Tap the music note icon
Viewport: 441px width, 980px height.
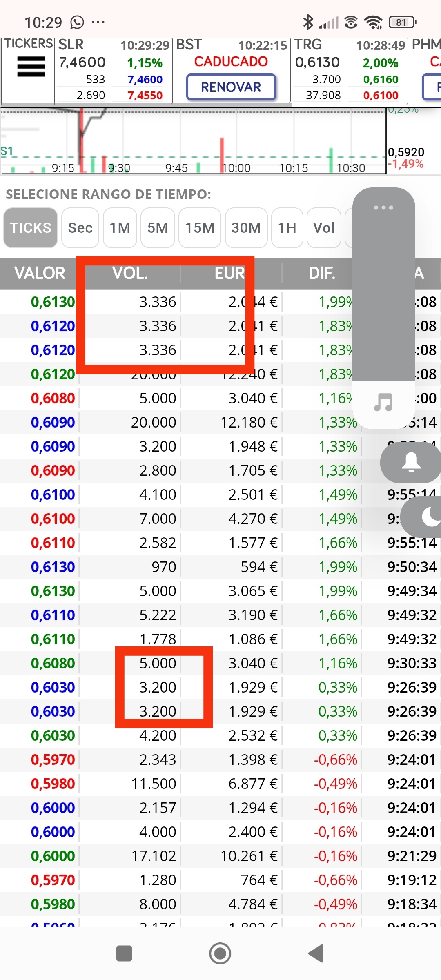coord(383,402)
